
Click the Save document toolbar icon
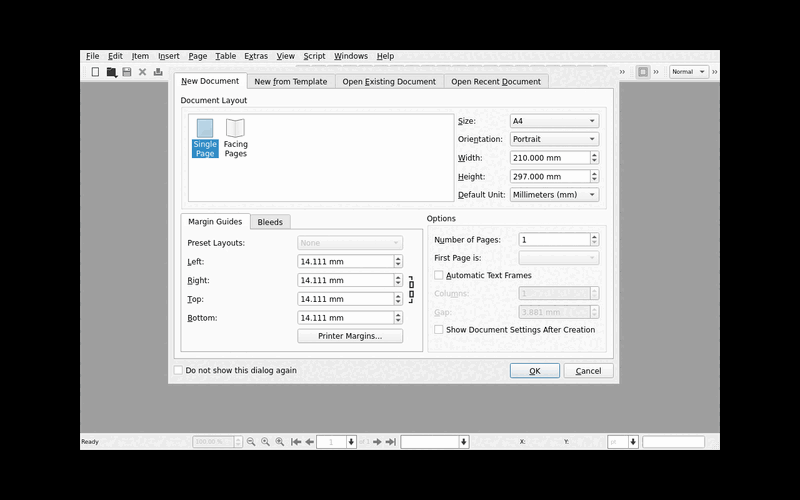click(127, 72)
